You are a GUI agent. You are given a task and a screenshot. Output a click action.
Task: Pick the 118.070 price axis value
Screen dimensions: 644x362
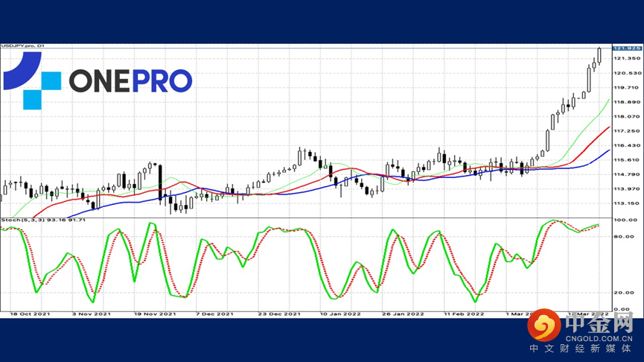(x=627, y=117)
